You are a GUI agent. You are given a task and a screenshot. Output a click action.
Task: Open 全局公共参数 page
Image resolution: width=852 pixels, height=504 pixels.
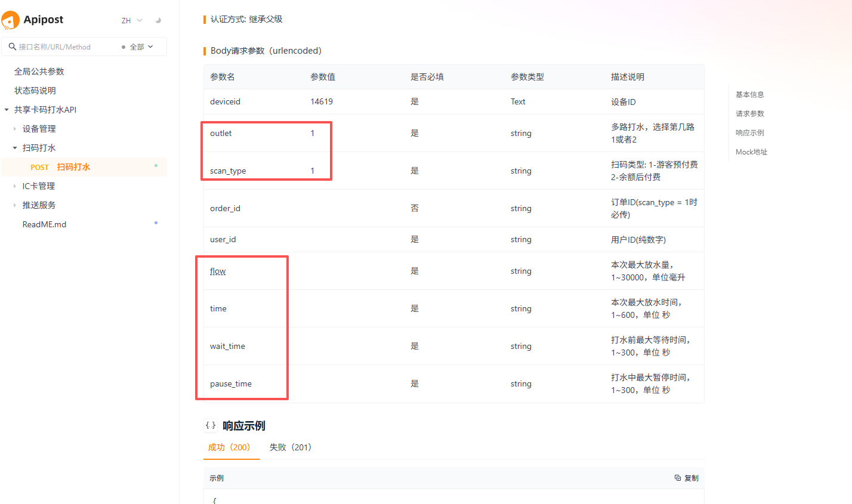click(x=39, y=72)
